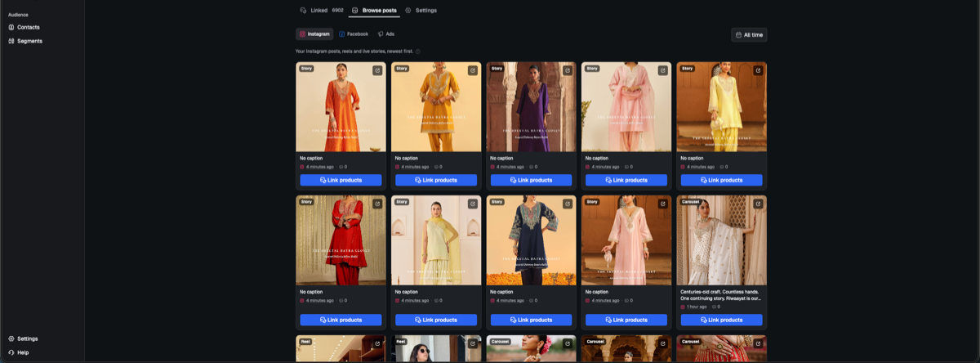Switch to the Ads filter
The image size is (980, 363).
(x=386, y=34)
